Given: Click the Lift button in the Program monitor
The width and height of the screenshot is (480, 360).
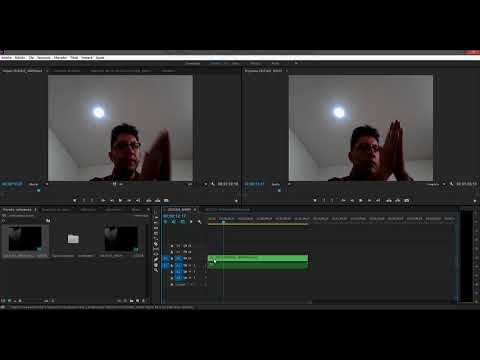Looking at the screenshot, I should pyautogui.click(x=389, y=201).
